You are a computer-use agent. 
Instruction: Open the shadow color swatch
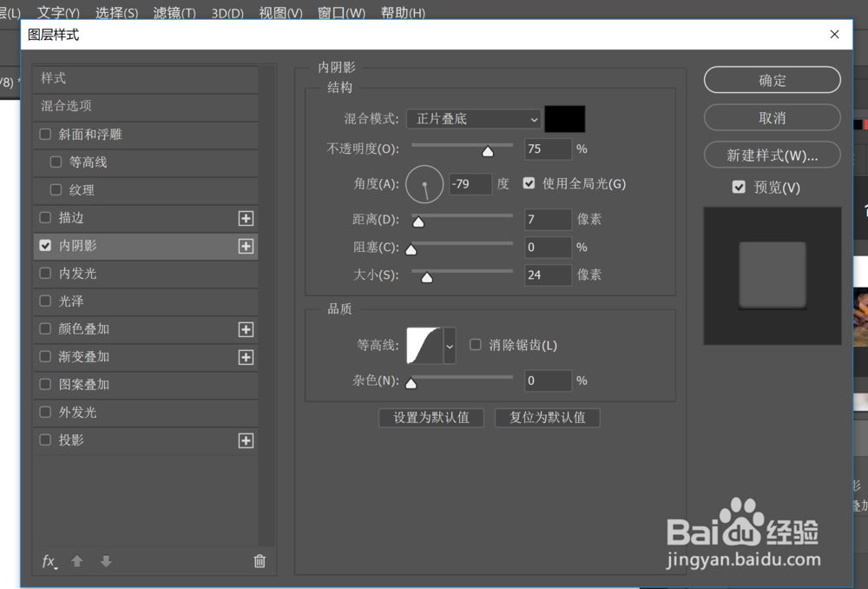(x=565, y=118)
